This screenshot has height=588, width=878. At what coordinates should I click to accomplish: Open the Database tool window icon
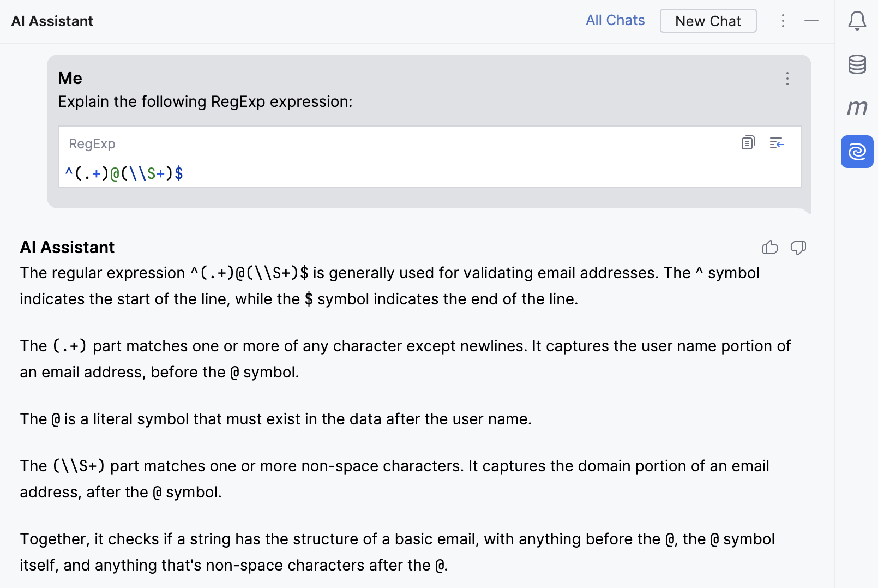pyautogui.click(x=857, y=64)
